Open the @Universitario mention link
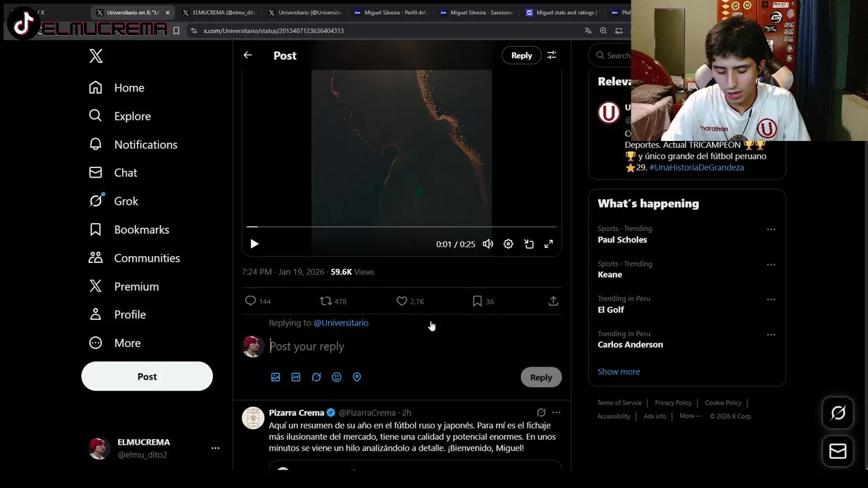This screenshot has width=868, height=488. pyautogui.click(x=341, y=323)
